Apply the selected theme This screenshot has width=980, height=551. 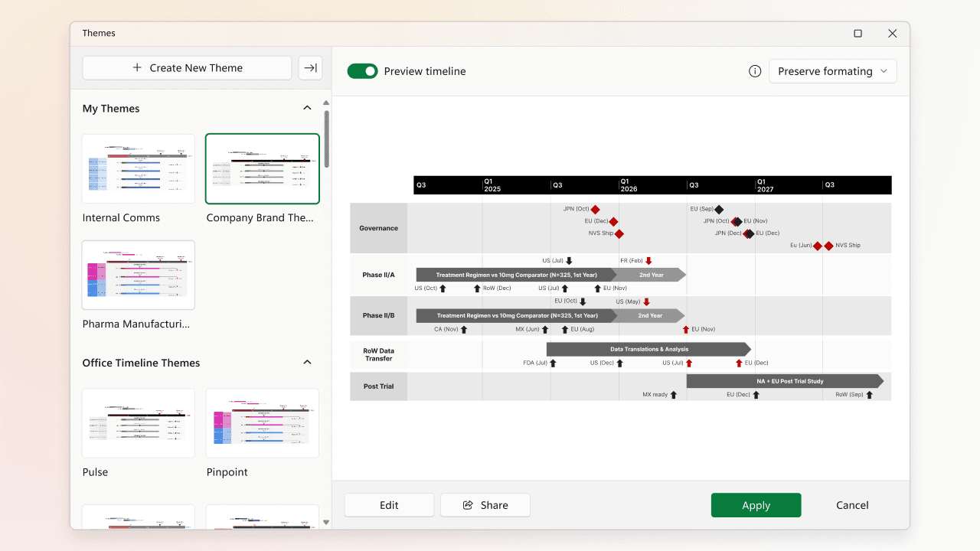pyautogui.click(x=756, y=505)
